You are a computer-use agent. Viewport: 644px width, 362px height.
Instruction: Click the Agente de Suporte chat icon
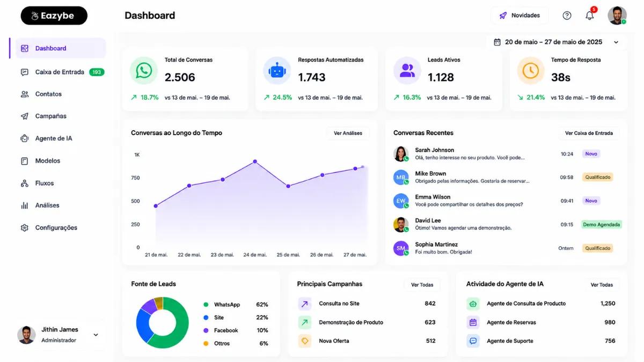coord(473,341)
